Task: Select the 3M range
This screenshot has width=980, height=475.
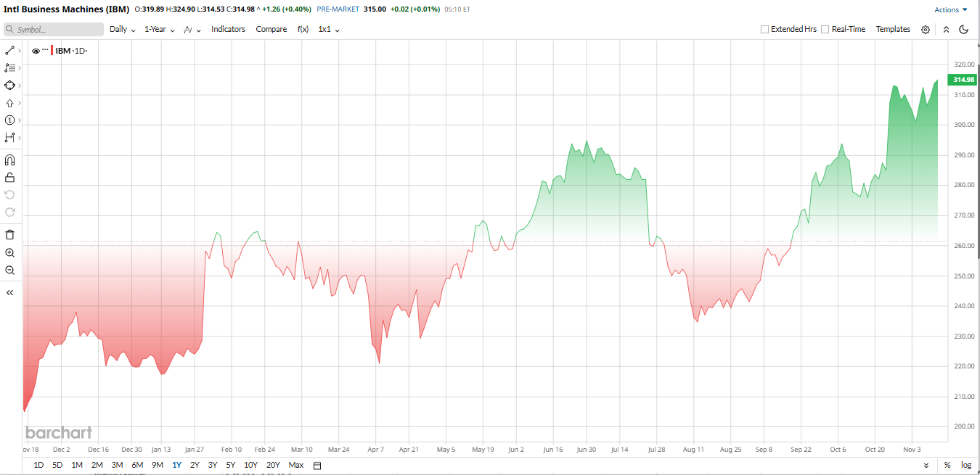Action: pyautogui.click(x=117, y=466)
